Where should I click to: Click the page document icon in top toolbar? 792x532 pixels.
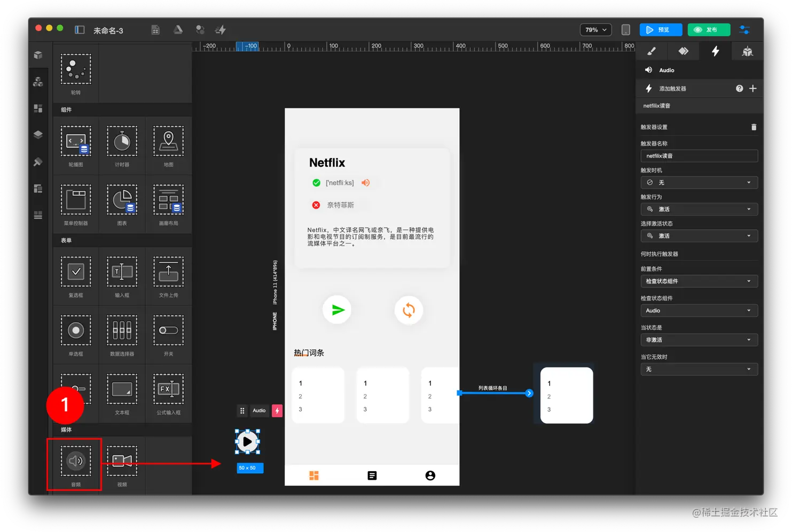tap(155, 30)
